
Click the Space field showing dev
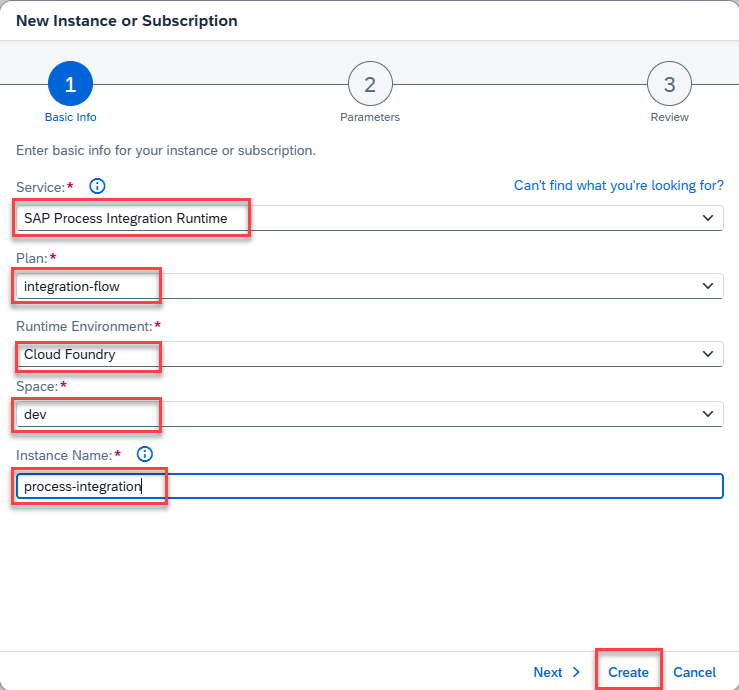pos(370,414)
